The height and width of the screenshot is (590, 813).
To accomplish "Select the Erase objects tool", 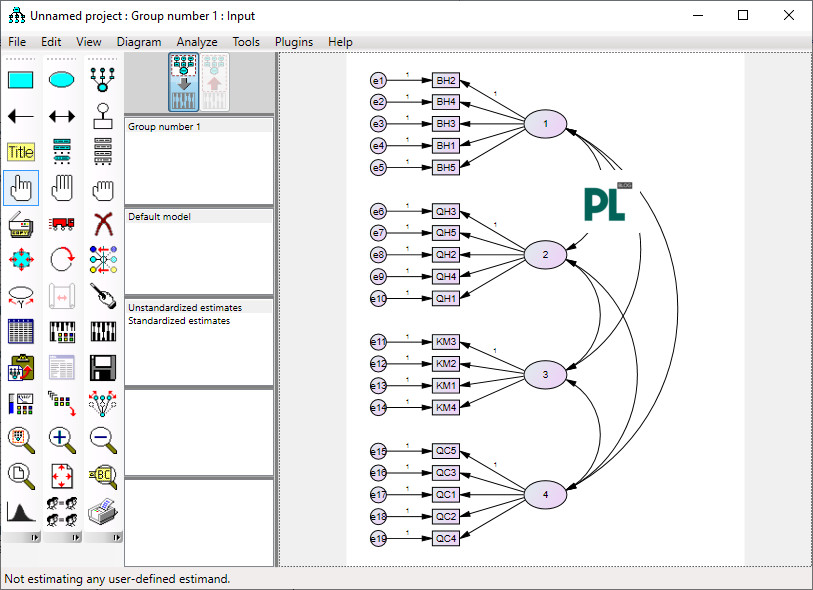I will pos(102,223).
